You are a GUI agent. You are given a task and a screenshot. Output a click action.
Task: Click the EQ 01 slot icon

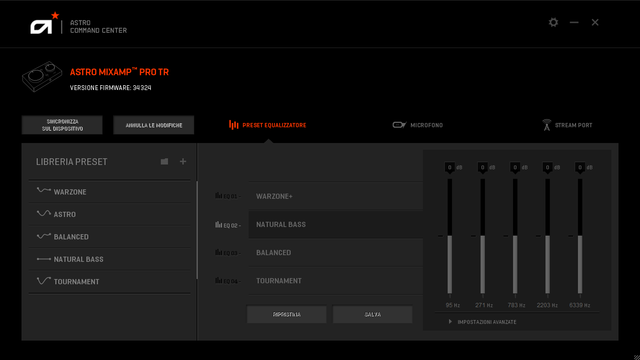click(x=218, y=196)
